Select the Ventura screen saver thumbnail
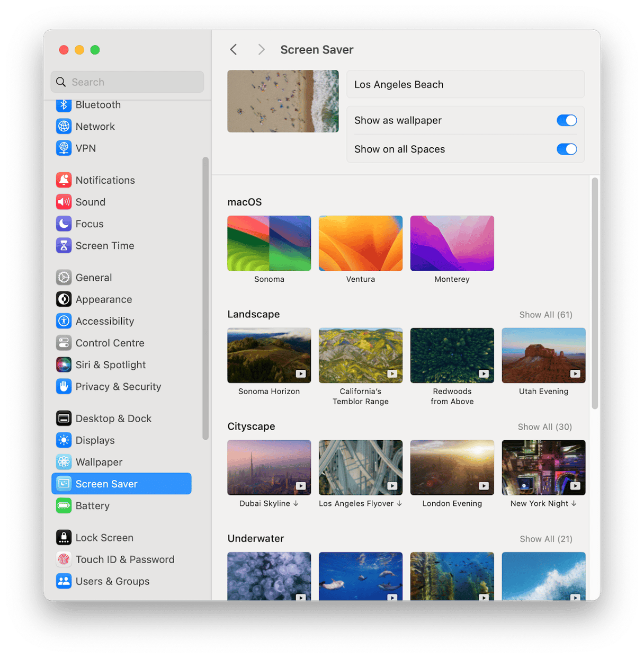This screenshot has width=644, height=658. coord(360,243)
